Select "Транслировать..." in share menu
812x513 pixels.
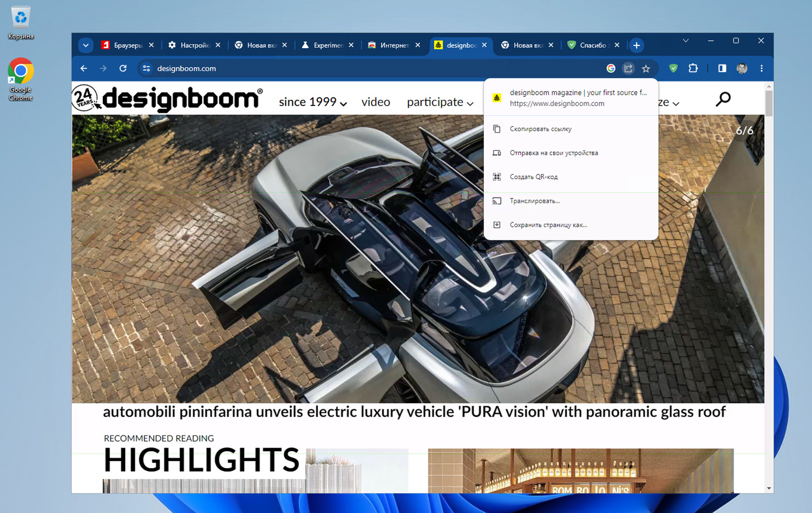coord(571,201)
